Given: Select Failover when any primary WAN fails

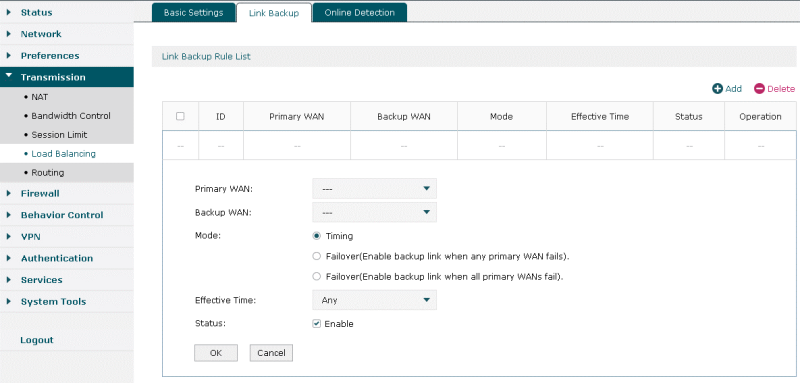Looking at the screenshot, I should point(316,256).
